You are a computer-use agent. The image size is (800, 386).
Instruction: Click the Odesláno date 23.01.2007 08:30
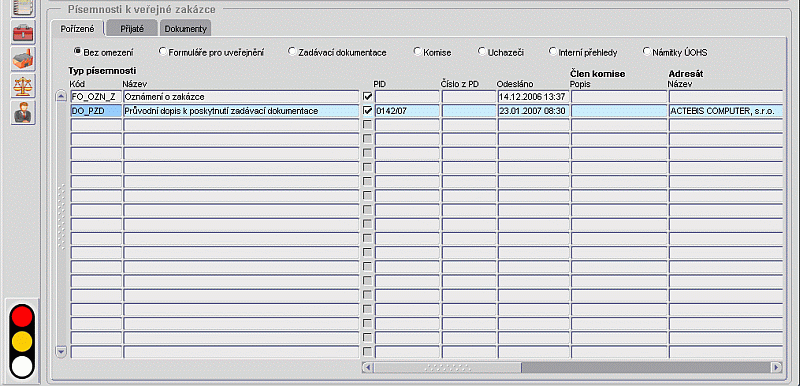[534, 111]
